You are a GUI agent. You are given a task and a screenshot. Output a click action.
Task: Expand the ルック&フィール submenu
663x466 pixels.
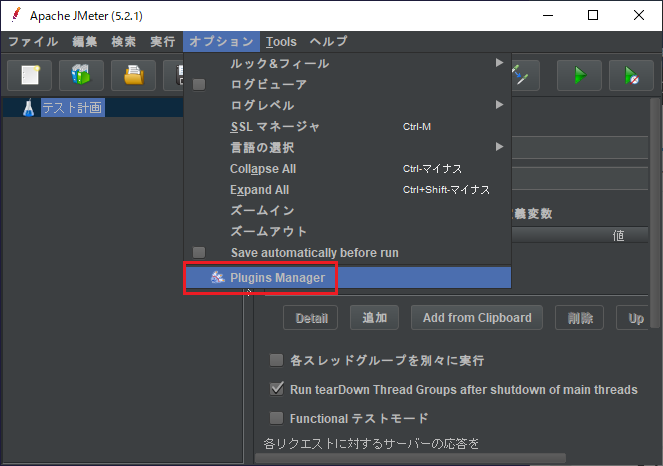click(347, 63)
